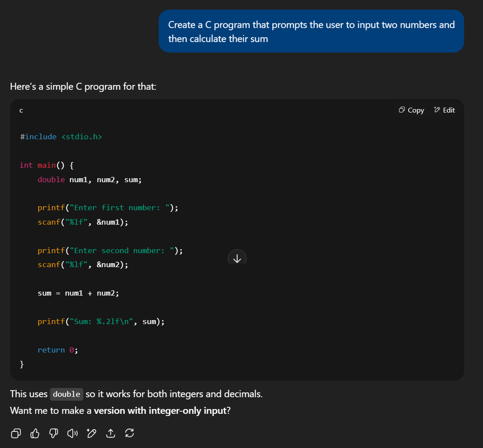Click the "c" language label in code block
This screenshot has width=483, height=448.
coord(21,110)
